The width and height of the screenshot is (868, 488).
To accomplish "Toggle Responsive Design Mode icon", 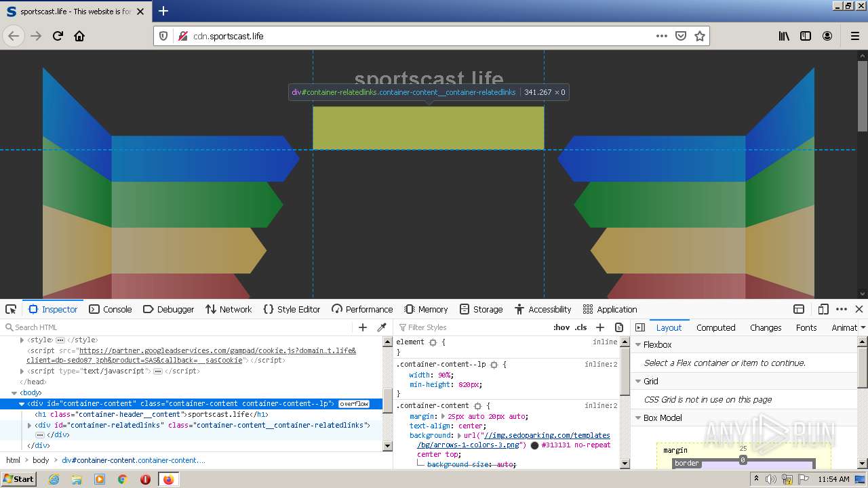I will click(823, 309).
